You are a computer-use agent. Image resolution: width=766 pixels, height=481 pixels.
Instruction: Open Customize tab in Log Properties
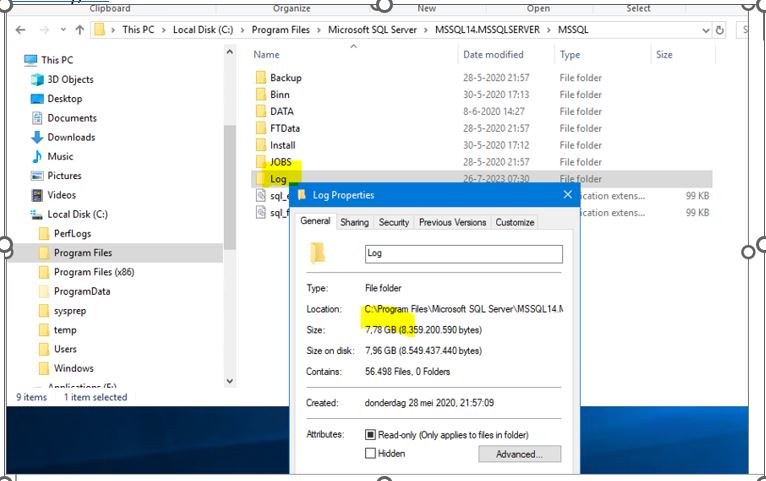tap(515, 223)
